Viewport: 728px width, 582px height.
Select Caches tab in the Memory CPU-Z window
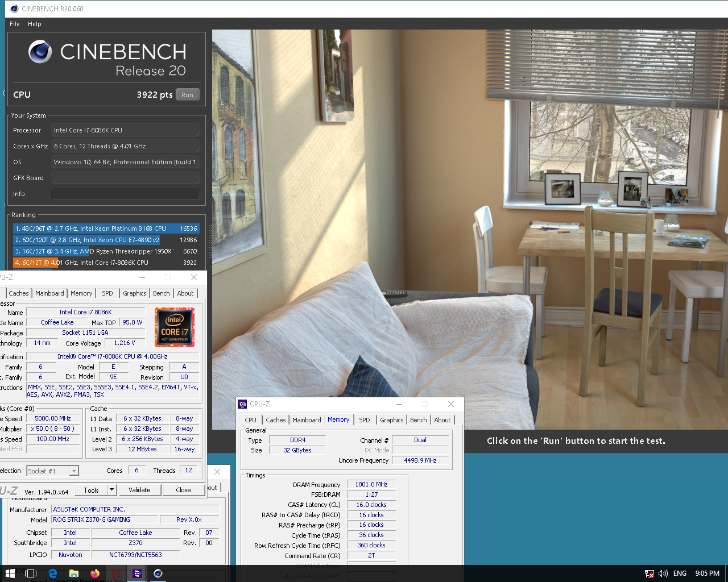point(276,420)
